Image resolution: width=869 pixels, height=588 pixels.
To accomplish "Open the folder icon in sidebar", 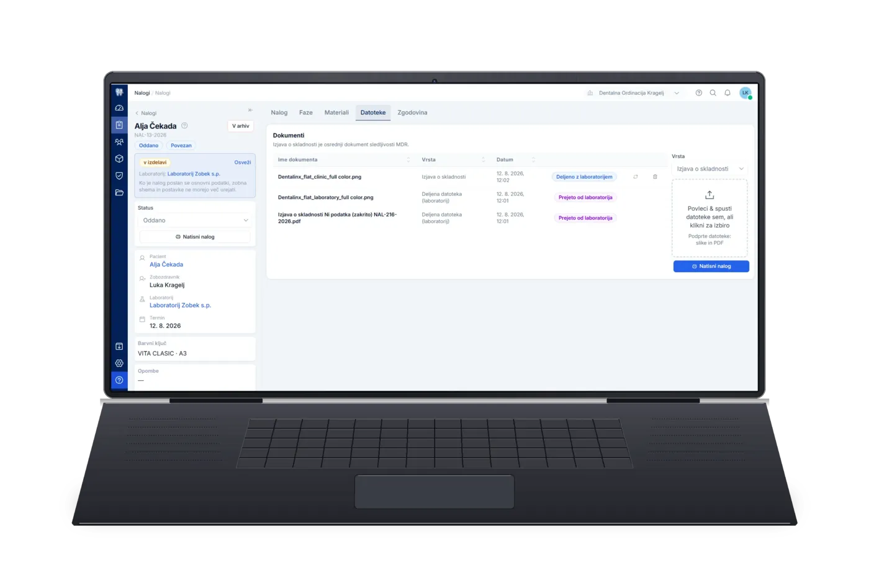I will [x=119, y=193].
